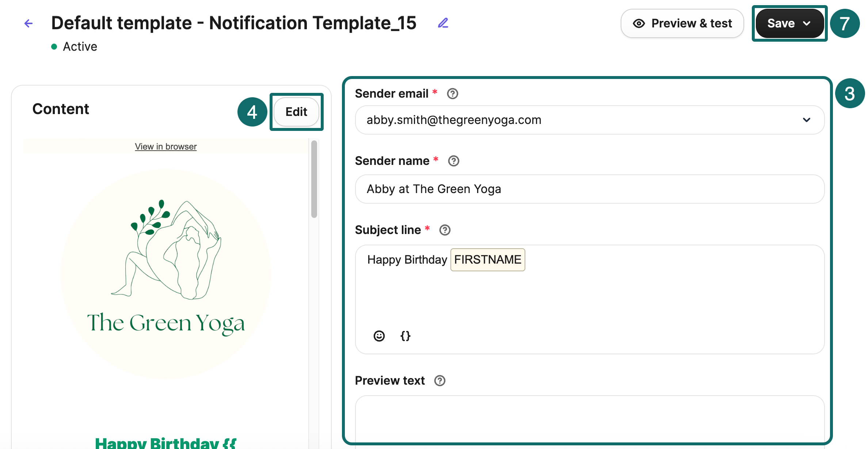Click Sender email help question icon
The height and width of the screenshot is (449, 868).
coord(452,94)
